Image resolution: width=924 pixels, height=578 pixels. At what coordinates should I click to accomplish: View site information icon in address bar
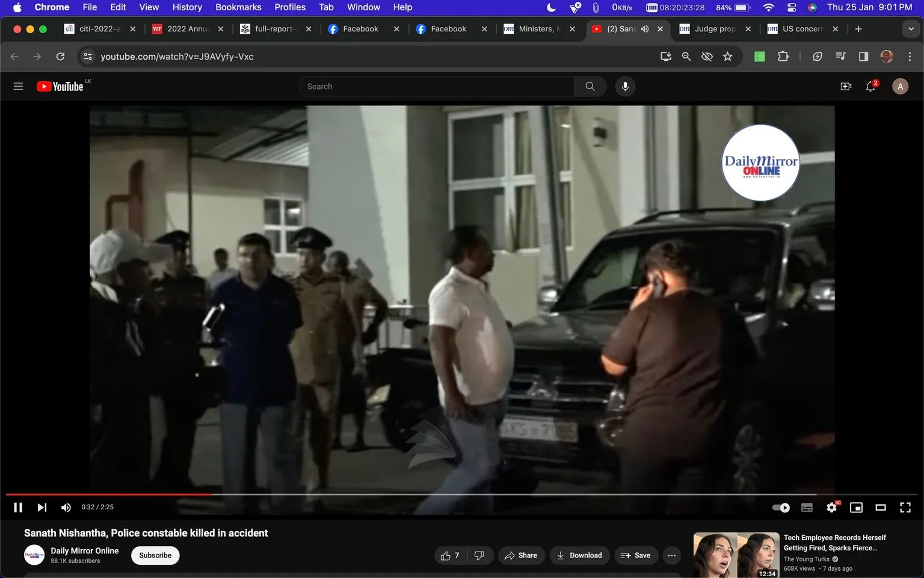(x=88, y=56)
